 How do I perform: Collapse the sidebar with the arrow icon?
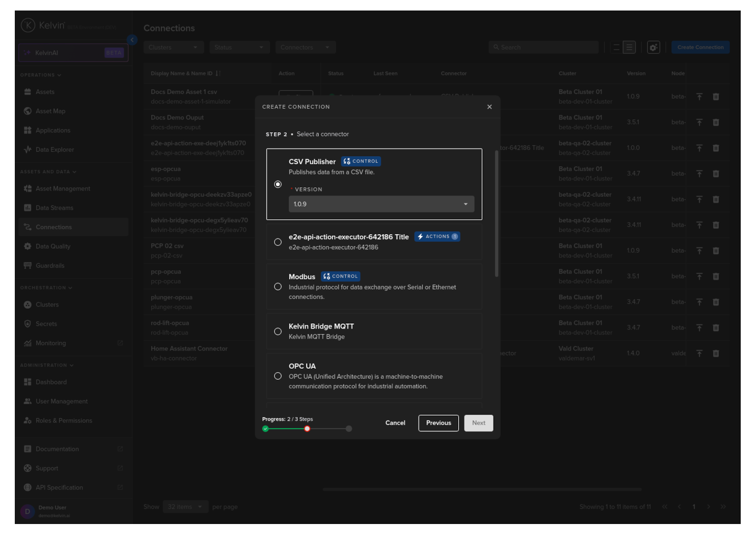coord(132,40)
